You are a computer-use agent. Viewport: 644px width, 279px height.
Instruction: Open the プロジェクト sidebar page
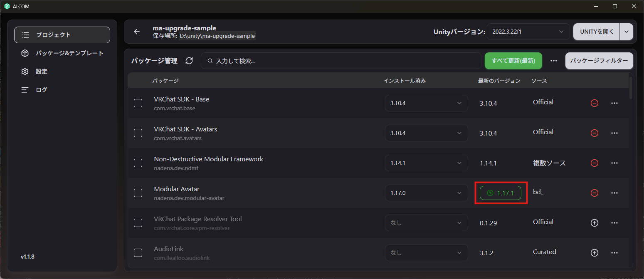click(x=62, y=35)
